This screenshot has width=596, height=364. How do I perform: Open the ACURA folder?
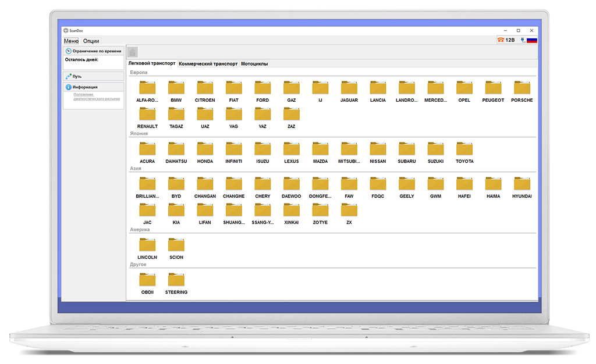(x=147, y=152)
